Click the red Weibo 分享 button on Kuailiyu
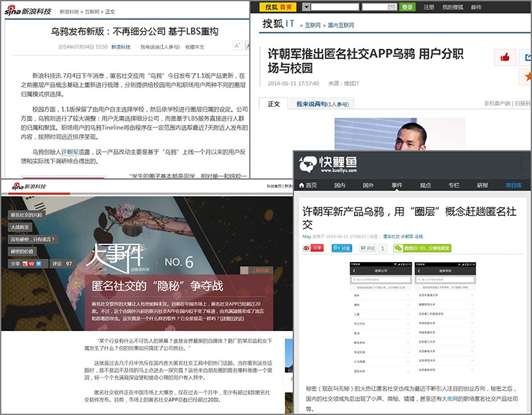This screenshot has width=532, height=415. pyautogui.click(x=313, y=248)
